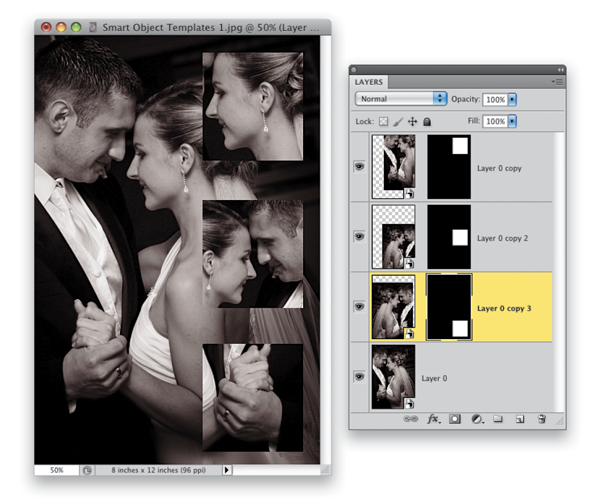Viewport: 600px width, 500px height.
Task: Close Layers panel round button
Action: pyautogui.click(x=354, y=70)
